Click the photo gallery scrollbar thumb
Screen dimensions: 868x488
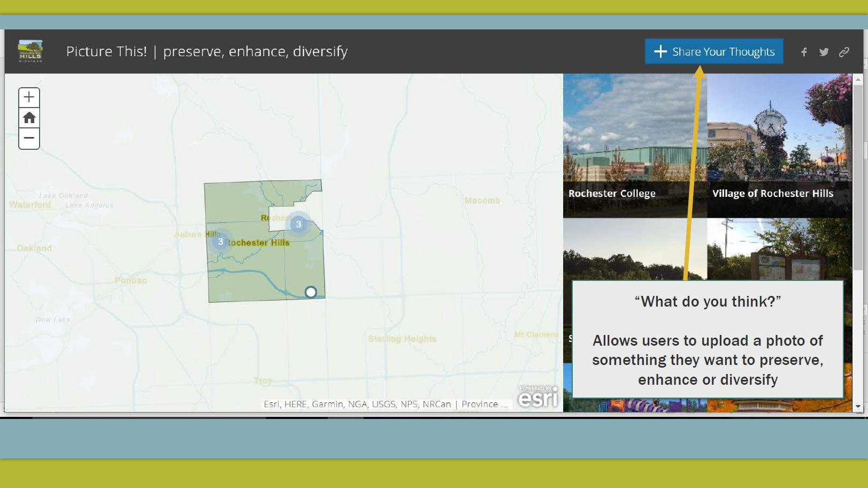coord(858,177)
